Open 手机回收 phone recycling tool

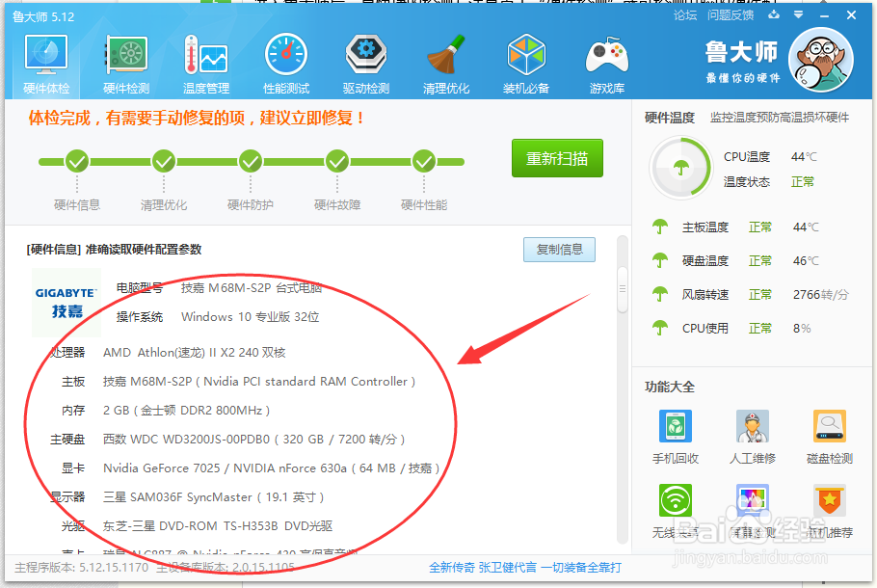pyautogui.click(x=676, y=437)
